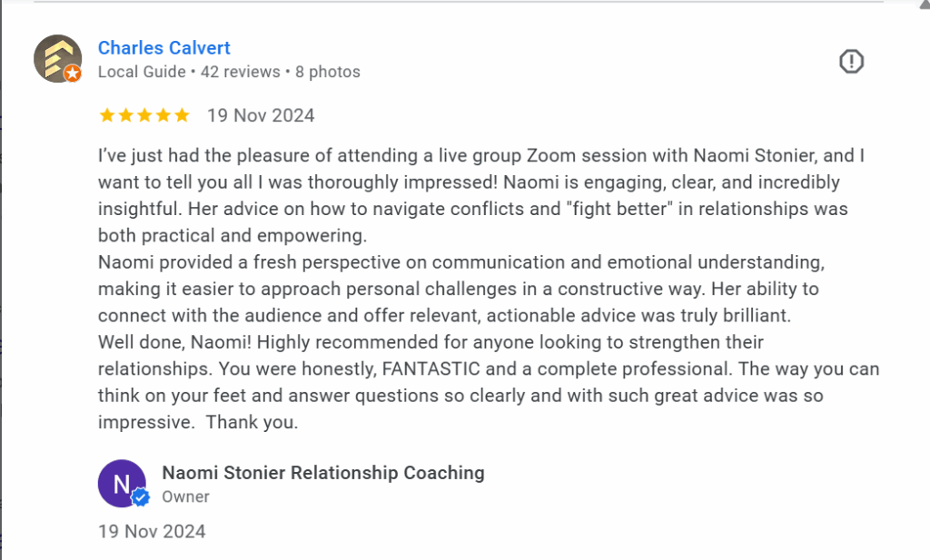Image resolution: width=930 pixels, height=560 pixels.
Task: Click the "Owner" label under business name
Action: click(185, 496)
